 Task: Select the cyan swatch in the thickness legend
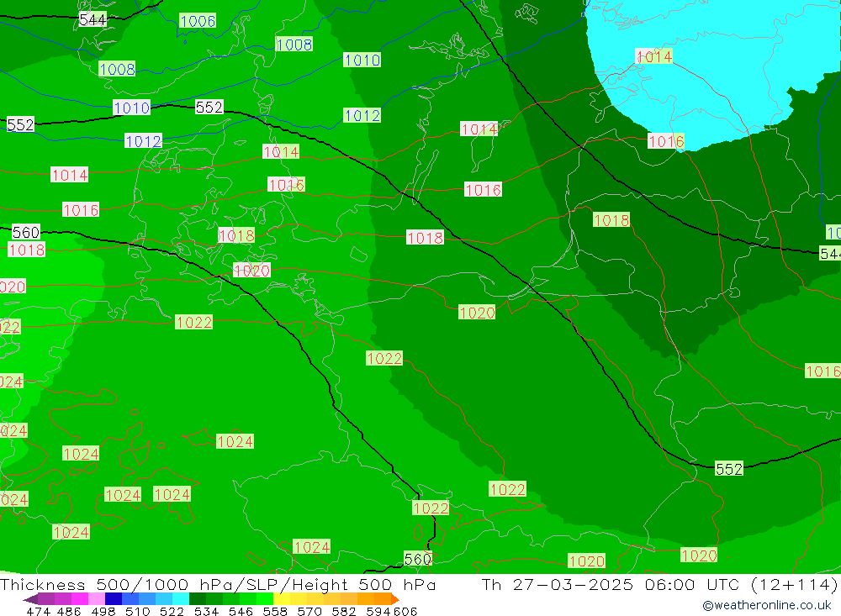[181, 599]
